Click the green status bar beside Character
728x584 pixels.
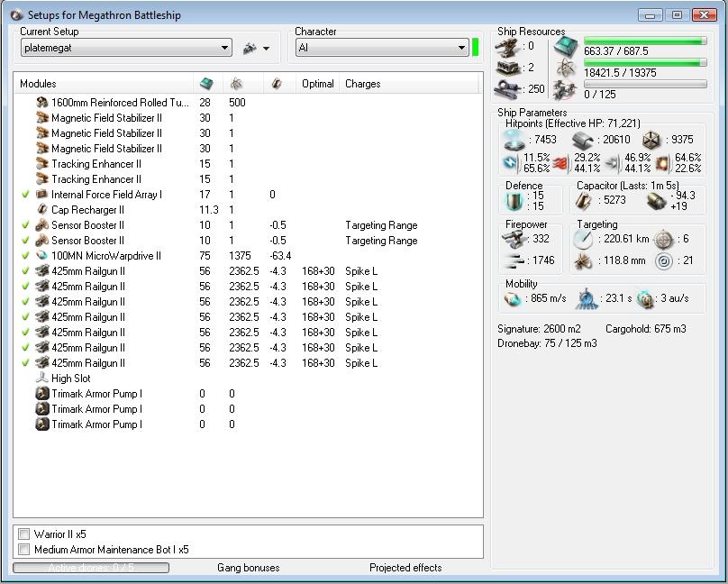click(x=476, y=48)
